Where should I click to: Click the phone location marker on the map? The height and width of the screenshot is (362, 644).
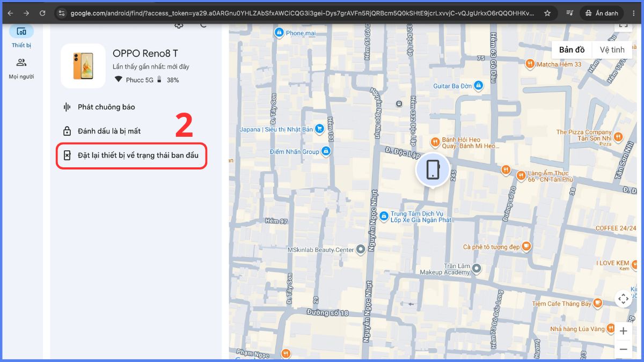pos(433,170)
